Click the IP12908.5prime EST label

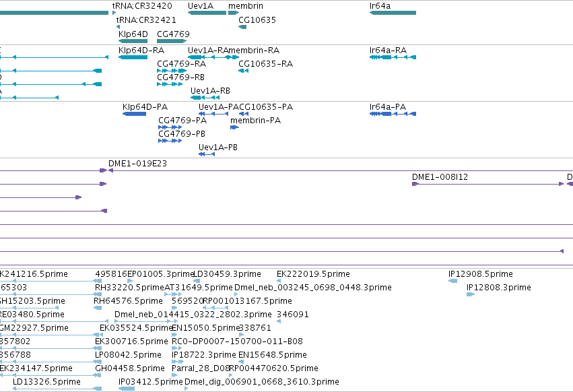pyautogui.click(x=481, y=274)
